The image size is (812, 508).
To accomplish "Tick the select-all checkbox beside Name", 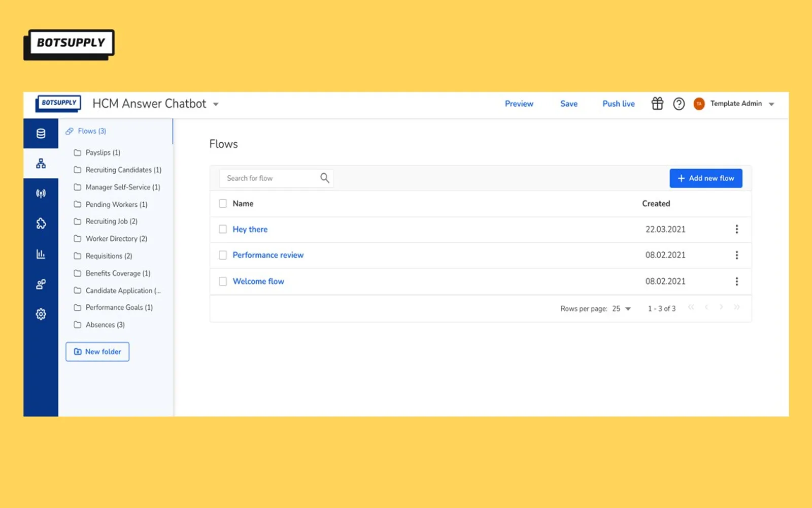I will coord(223,204).
